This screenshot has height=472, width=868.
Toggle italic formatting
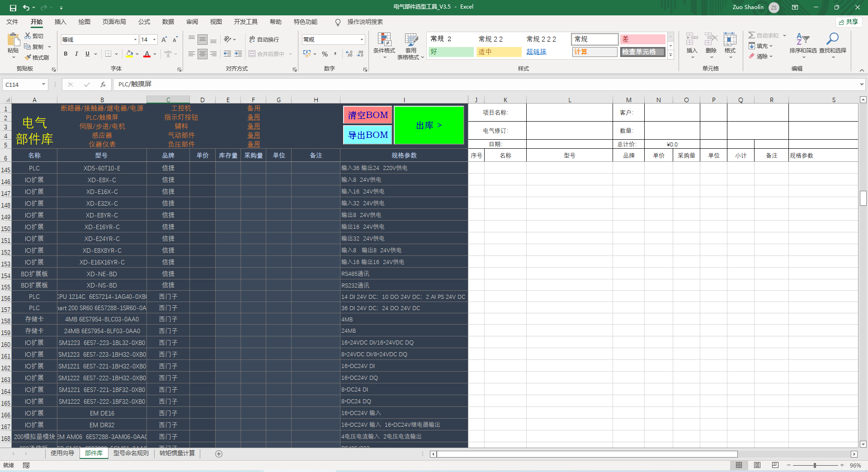(76, 54)
